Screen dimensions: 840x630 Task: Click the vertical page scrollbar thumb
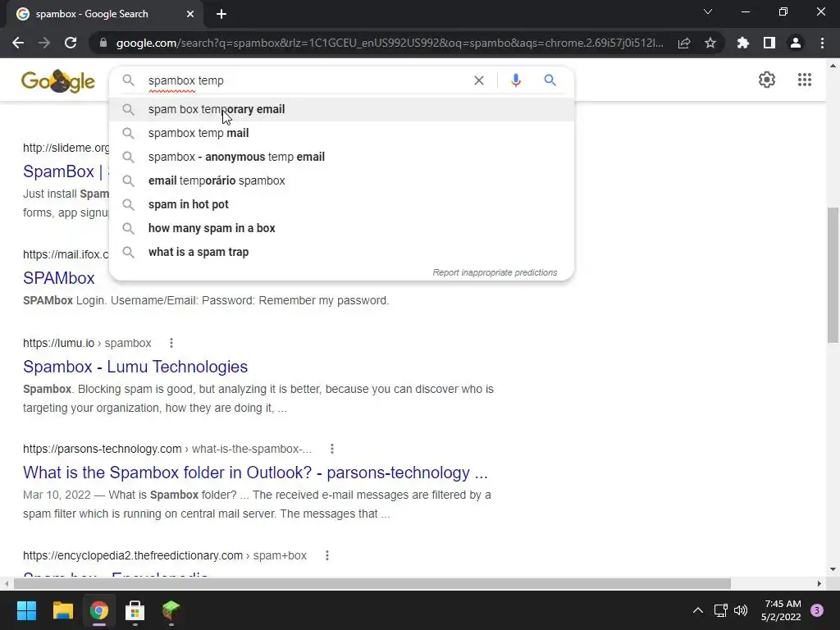(833, 274)
